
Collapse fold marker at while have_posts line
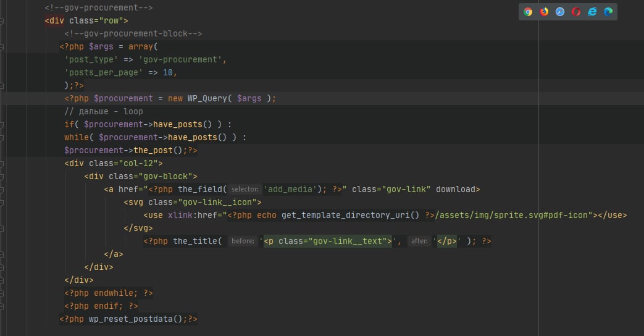point(2,138)
